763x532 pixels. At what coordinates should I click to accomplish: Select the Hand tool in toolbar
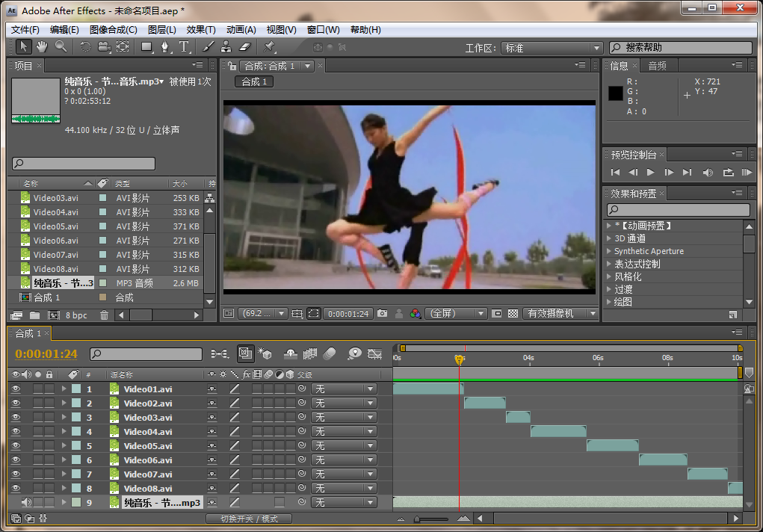(42, 47)
